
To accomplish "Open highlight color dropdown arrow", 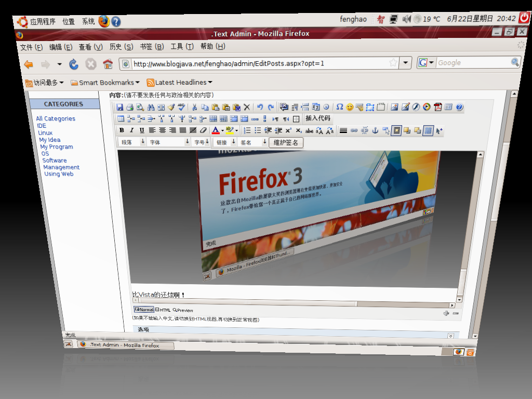I will (236, 130).
